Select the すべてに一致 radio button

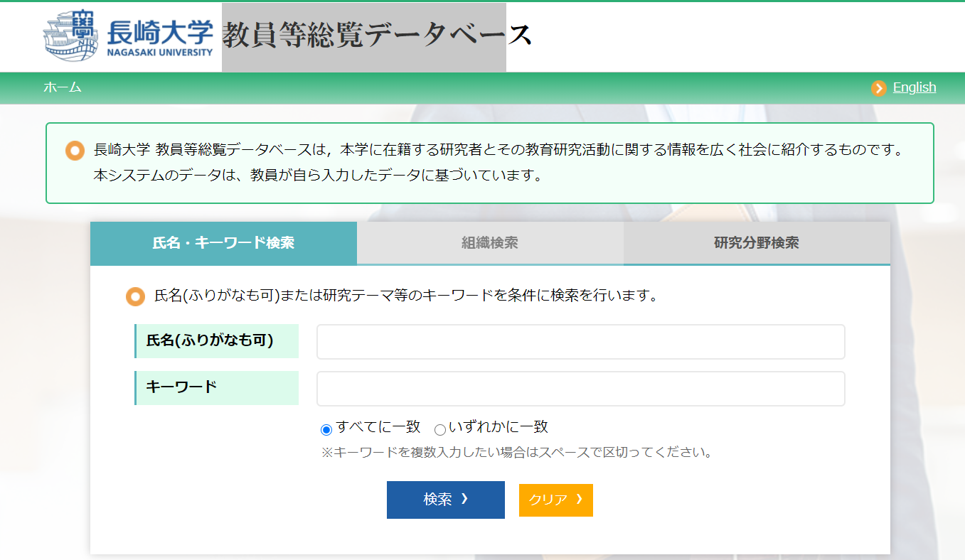[326, 429]
